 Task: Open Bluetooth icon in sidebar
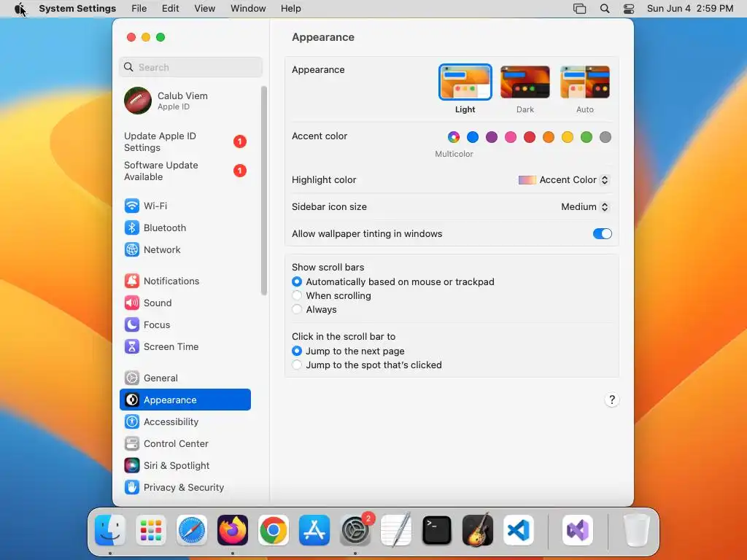(132, 227)
